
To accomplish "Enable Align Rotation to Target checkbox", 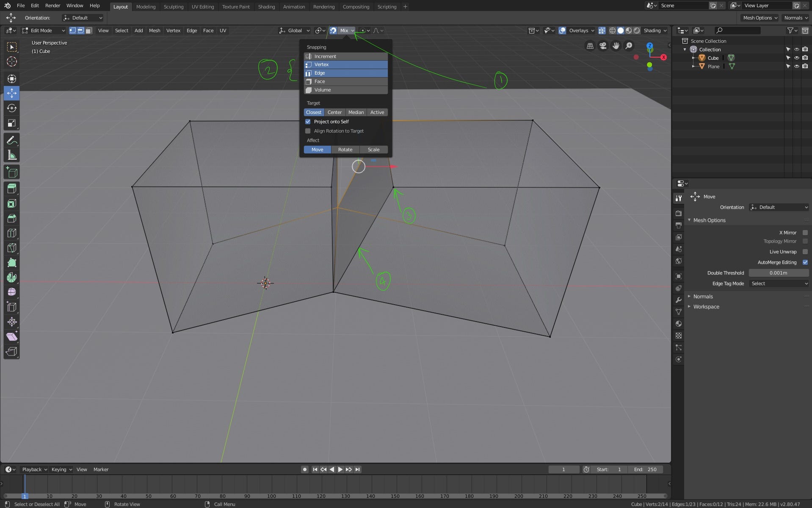I will point(308,131).
